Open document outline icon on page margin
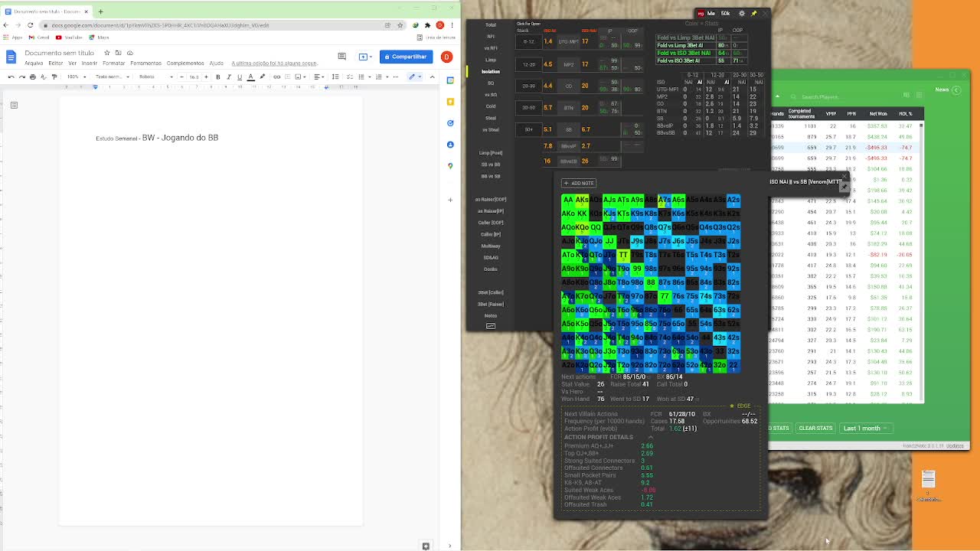 tap(14, 105)
